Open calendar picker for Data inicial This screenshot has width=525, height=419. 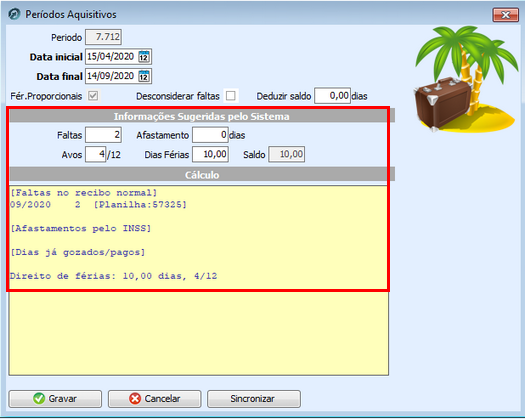click(x=144, y=57)
